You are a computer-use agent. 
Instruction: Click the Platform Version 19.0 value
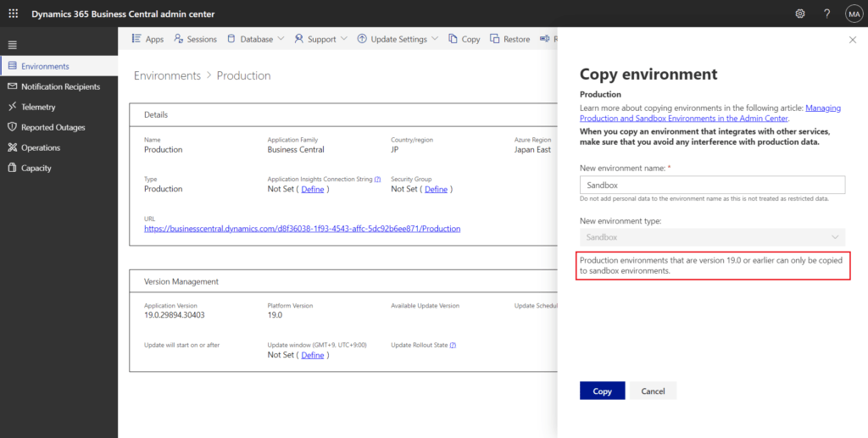275,315
